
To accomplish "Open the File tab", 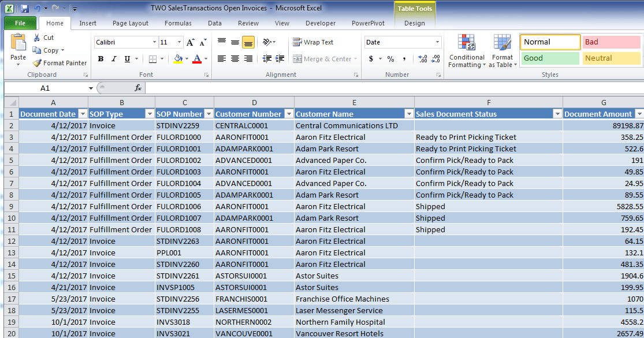I will tap(20, 23).
